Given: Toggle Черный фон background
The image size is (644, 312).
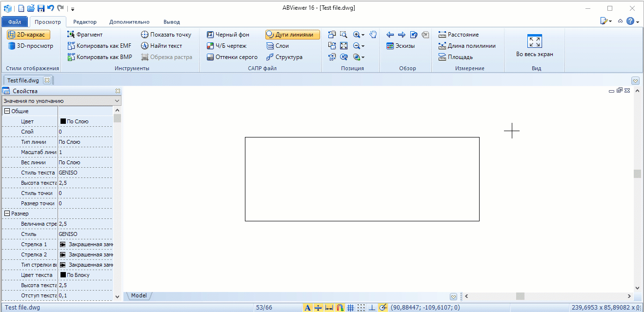Looking at the screenshot, I should (227, 35).
